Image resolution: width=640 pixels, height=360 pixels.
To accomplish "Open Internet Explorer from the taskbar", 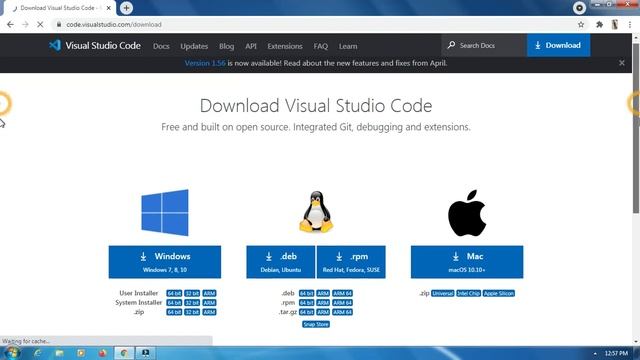I will point(38,353).
